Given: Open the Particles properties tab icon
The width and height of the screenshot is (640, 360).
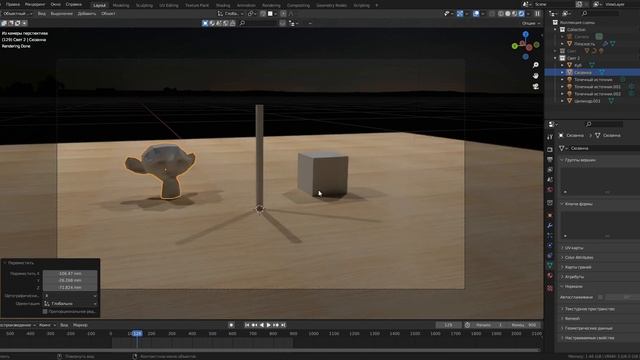Looking at the screenshot, I should [x=550, y=236].
